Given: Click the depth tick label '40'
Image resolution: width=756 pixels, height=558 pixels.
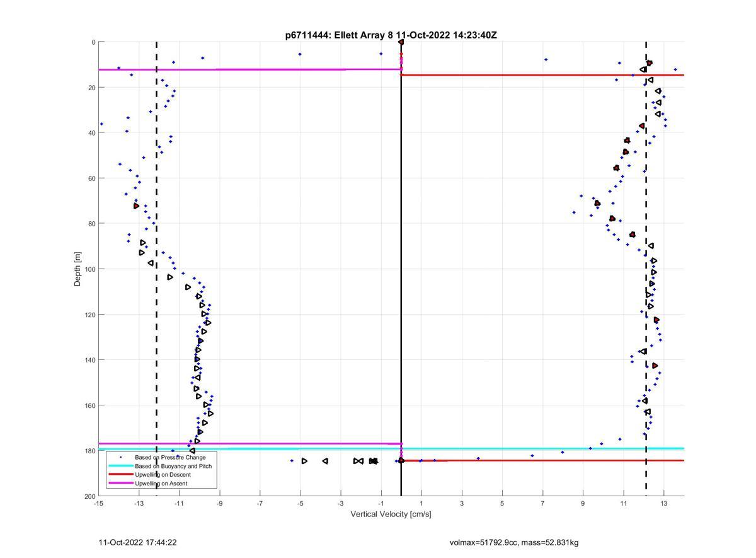Looking at the screenshot, I should pyautogui.click(x=91, y=133).
